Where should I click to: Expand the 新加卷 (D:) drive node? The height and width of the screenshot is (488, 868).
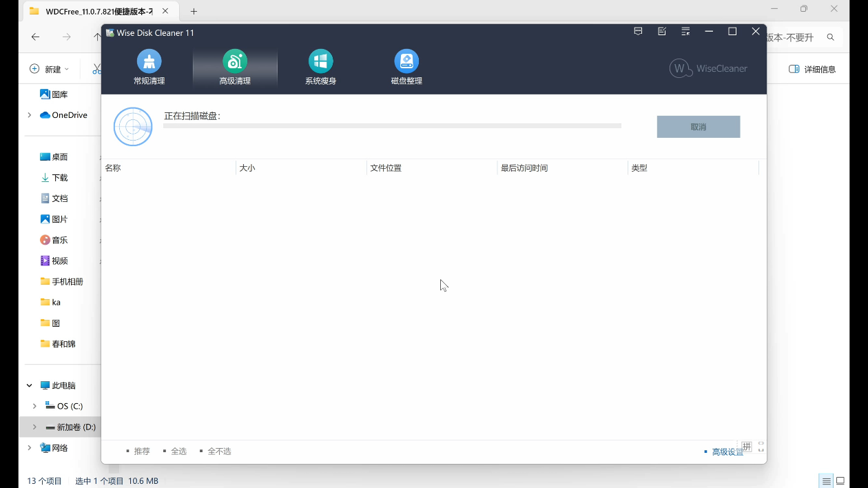[35, 427]
